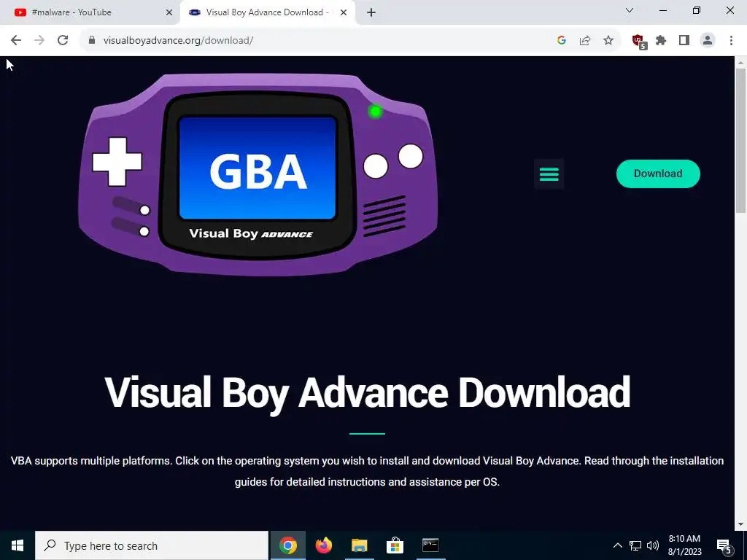Image resolution: width=747 pixels, height=560 pixels.
Task: Open Microsoft Store from the taskbar
Action: tap(395, 545)
